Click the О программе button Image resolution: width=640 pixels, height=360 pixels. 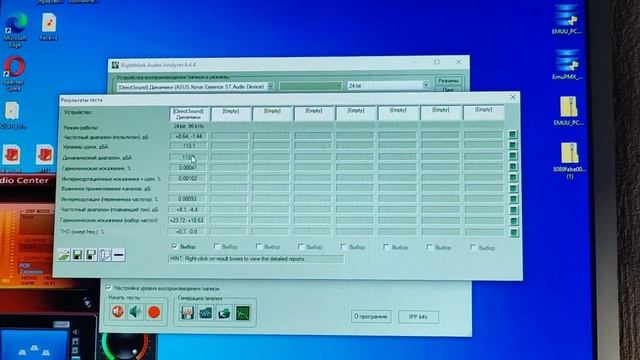click(x=371, y=316)
